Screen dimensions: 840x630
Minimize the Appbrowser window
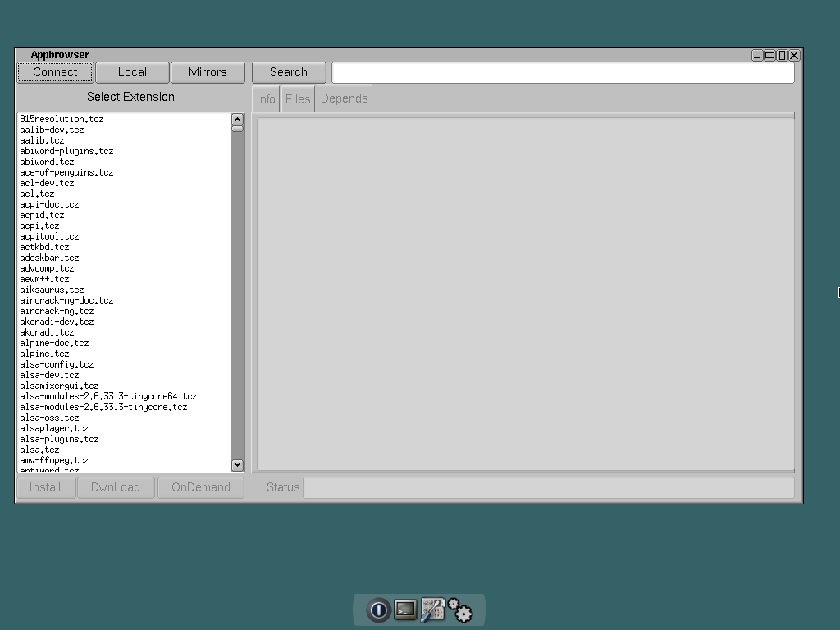coord(757,55)
